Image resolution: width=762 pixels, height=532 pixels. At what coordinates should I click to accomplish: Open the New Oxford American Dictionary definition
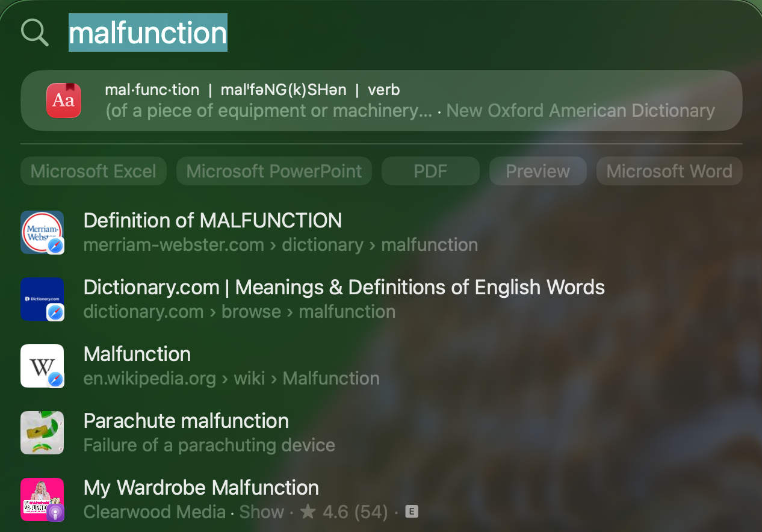click(382, 101)
